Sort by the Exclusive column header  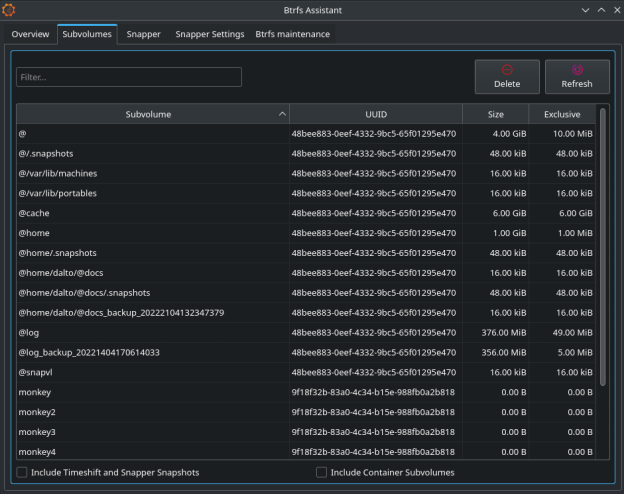point(561,114)
